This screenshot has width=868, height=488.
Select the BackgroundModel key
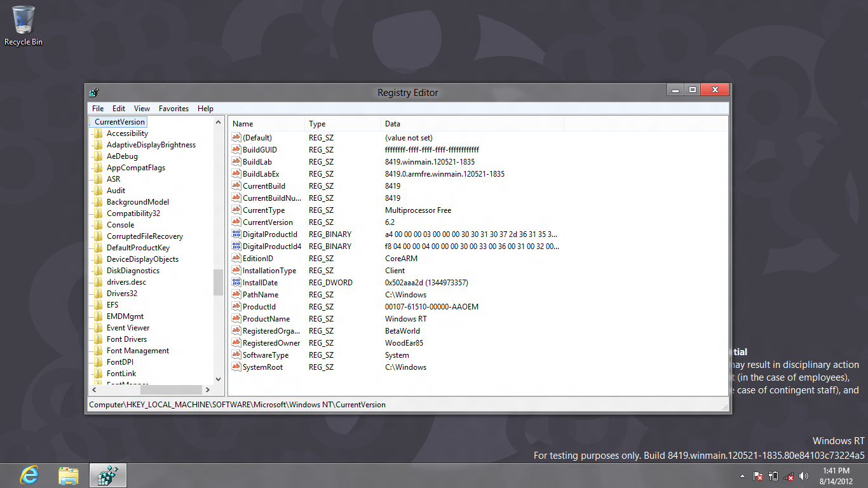click(138, 202)
